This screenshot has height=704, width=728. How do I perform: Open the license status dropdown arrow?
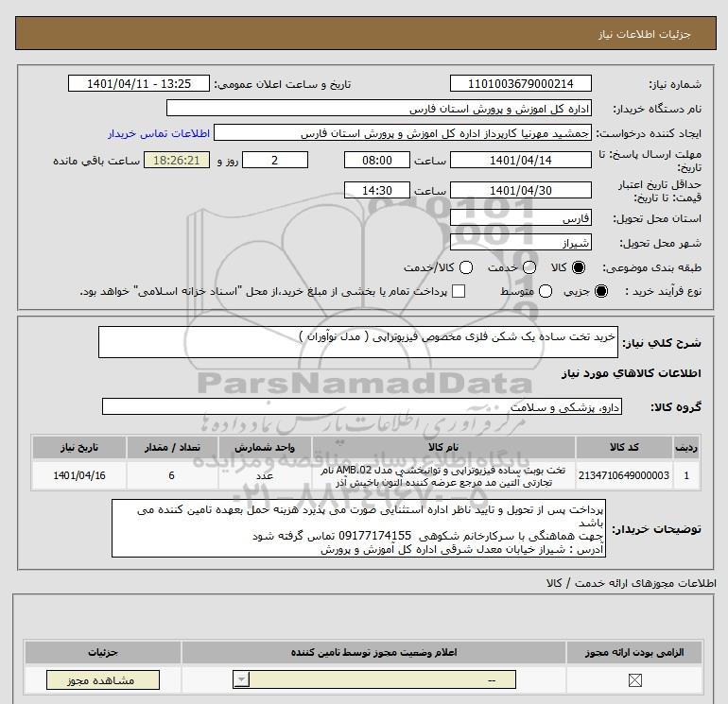[241, 680]
